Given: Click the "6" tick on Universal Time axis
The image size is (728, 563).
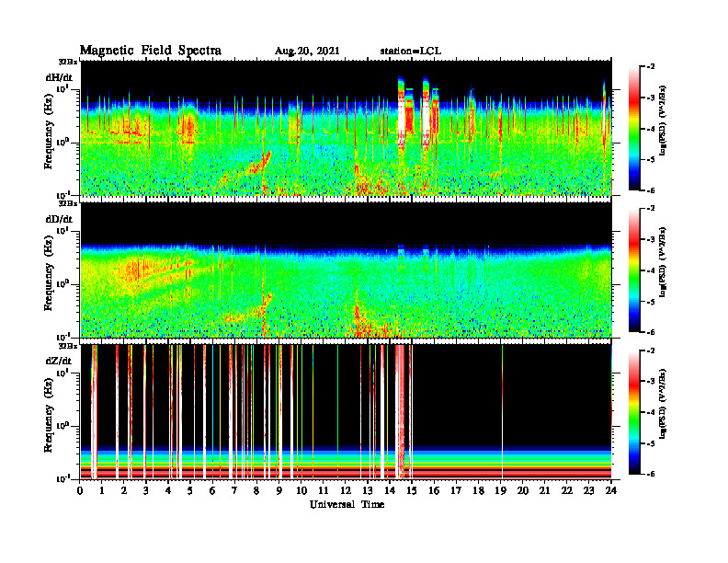Looking at the screenshot, I should pyautogui.click(x=212, y=490).
